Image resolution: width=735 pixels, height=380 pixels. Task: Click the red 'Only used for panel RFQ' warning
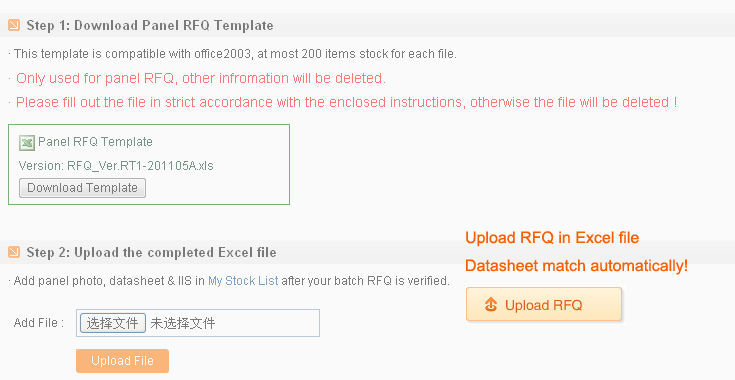pos(199,78)
